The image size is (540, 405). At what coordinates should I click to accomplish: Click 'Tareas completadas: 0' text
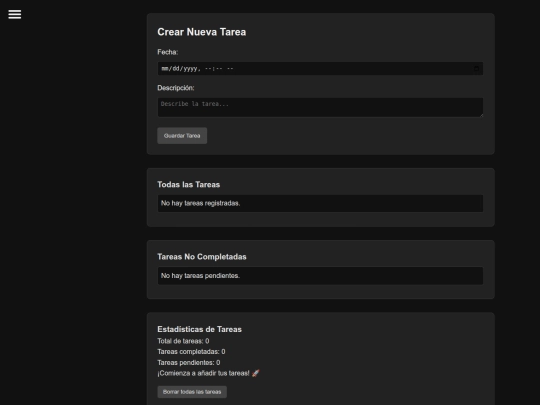(x=191, y=352)
